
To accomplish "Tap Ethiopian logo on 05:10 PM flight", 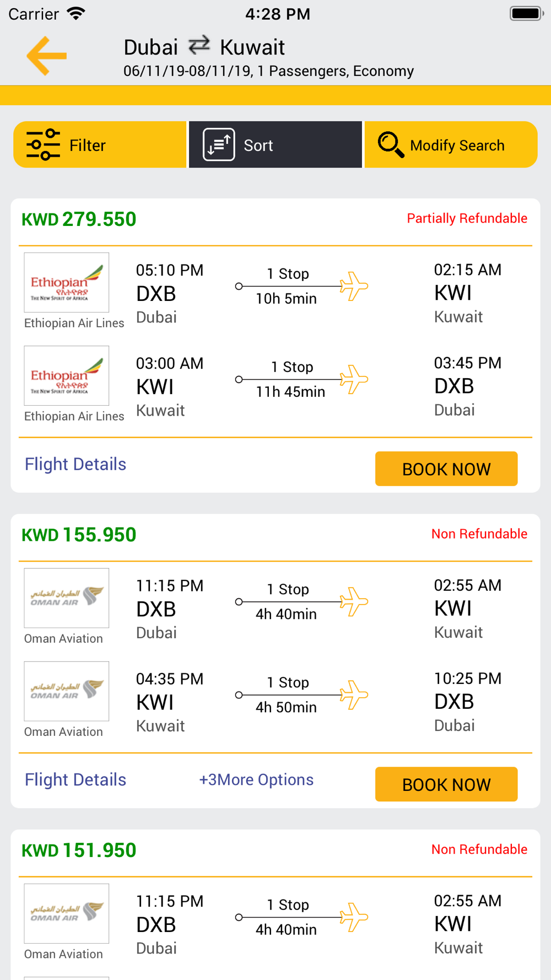I will point(67,283).
